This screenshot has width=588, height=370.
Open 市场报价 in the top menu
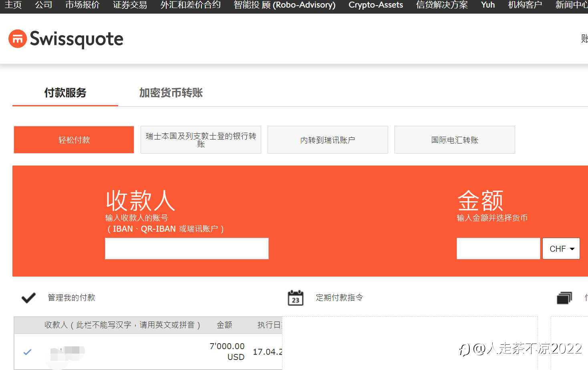point(83,5)
